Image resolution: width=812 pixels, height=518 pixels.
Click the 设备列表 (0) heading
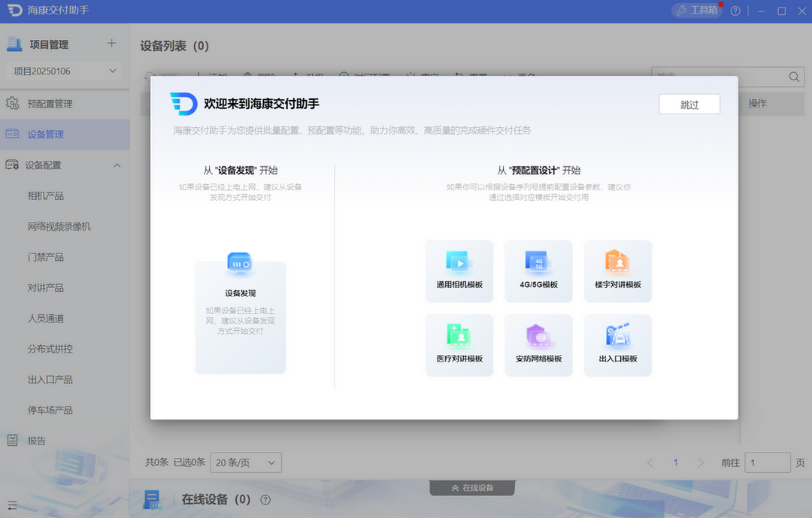click(174, 46)
